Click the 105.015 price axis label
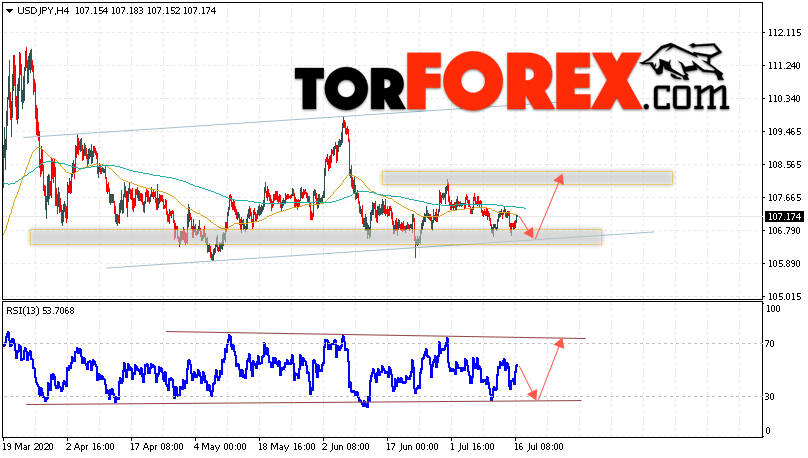The width and height of the screenshot is (808, 458). 784,297
